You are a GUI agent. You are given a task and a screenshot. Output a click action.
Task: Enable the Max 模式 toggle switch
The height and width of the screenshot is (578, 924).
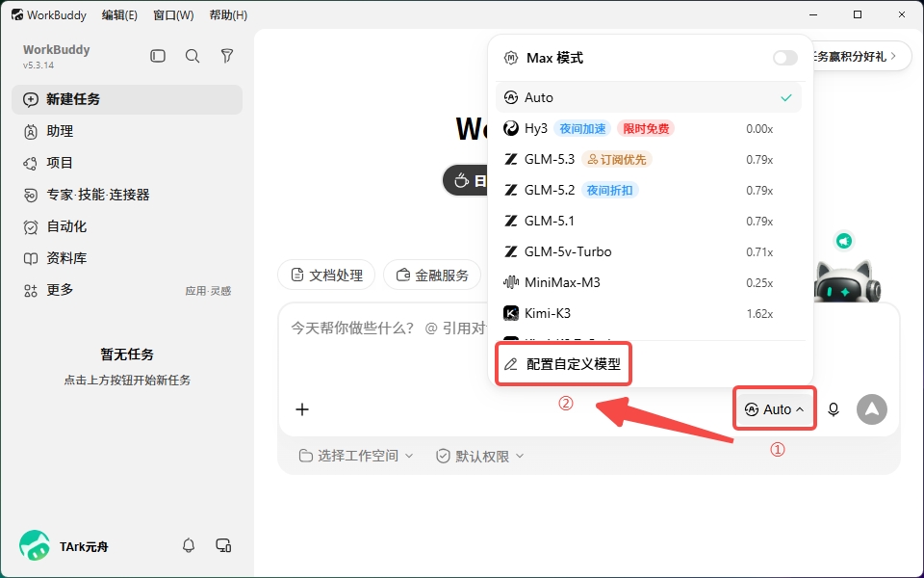click(785, 58)
